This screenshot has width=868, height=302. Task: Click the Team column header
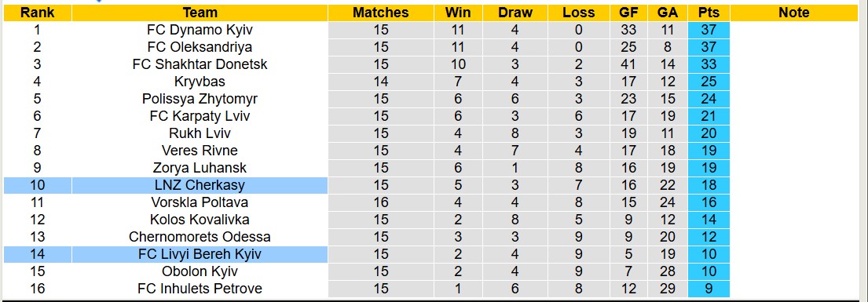point(200,13)
